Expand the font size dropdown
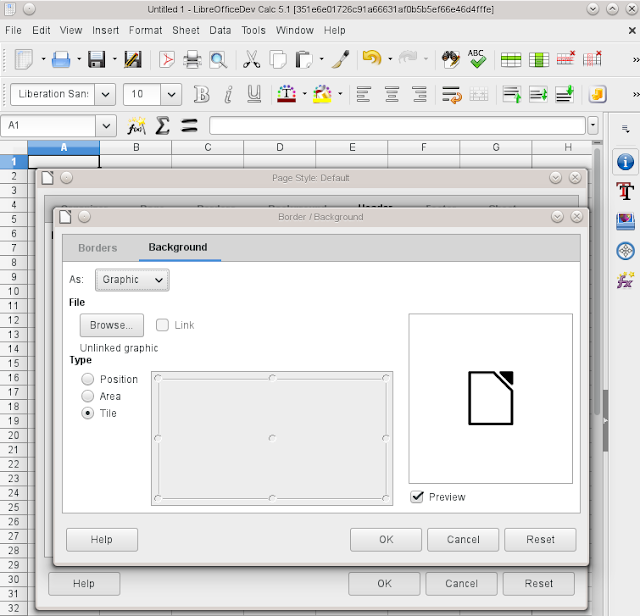 coord(171,94)
